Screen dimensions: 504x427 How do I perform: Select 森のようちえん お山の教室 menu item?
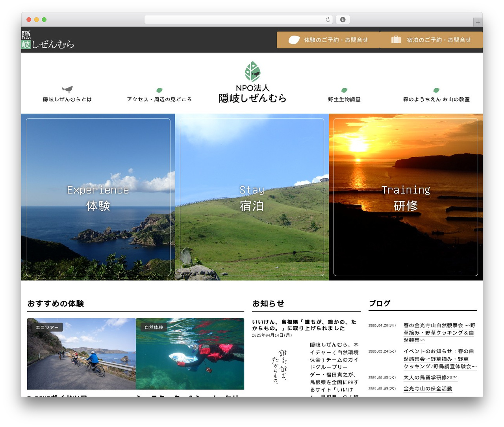(436, 99)
